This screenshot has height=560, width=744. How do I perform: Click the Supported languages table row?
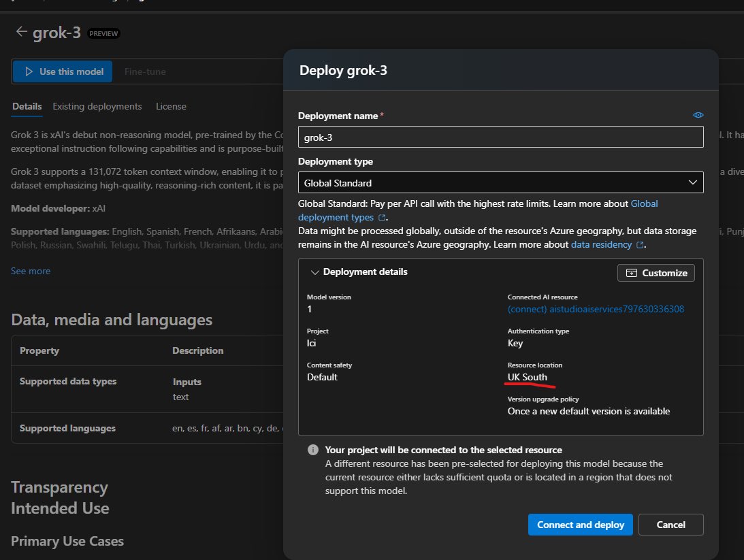tap(147, 428)
